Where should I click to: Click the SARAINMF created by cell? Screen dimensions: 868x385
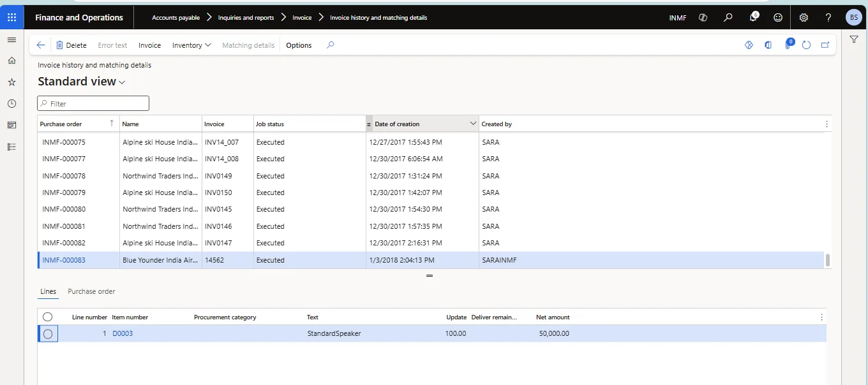click(x=499, y=260)
